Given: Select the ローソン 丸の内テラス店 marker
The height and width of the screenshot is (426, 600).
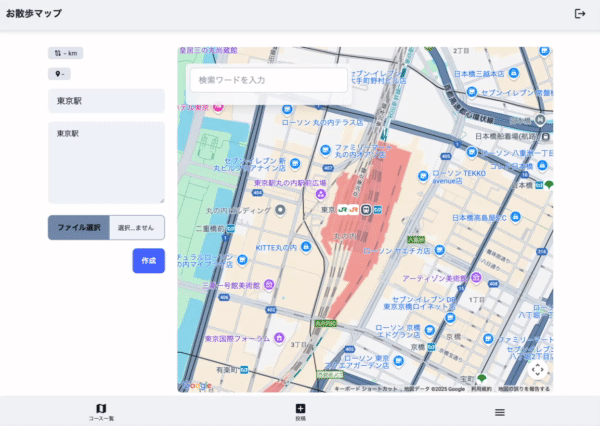Looking at the screenshot, I should coord(287,110).
